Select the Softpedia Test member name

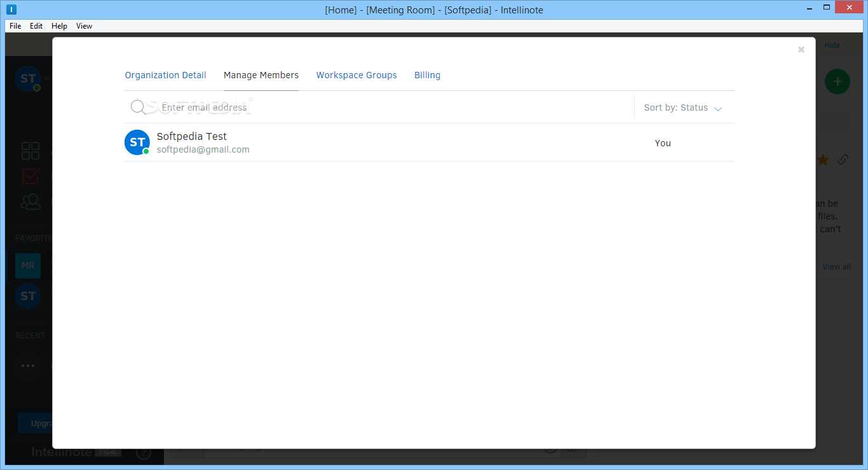(192, 136)
